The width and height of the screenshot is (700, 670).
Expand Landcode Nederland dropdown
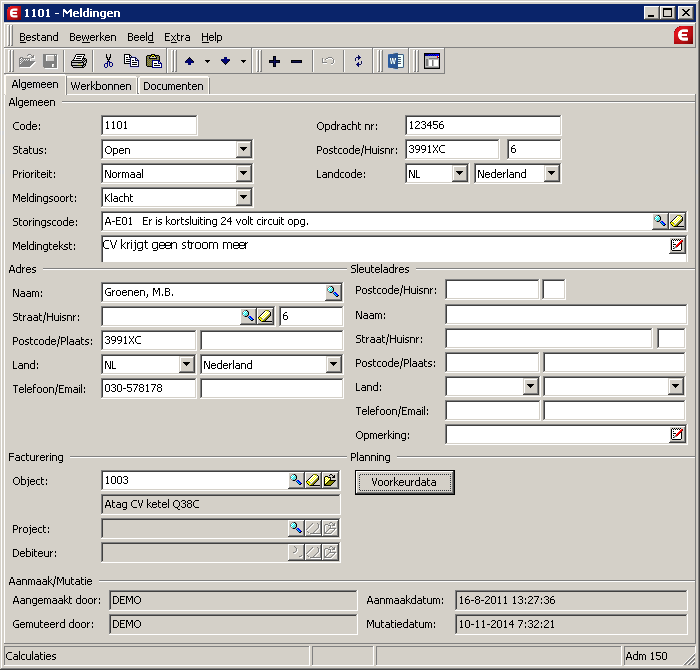click(552, 173)
